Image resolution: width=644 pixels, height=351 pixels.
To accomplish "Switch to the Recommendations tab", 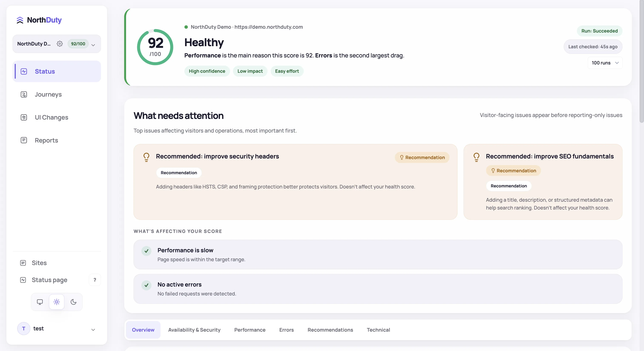I will [330, 330].
